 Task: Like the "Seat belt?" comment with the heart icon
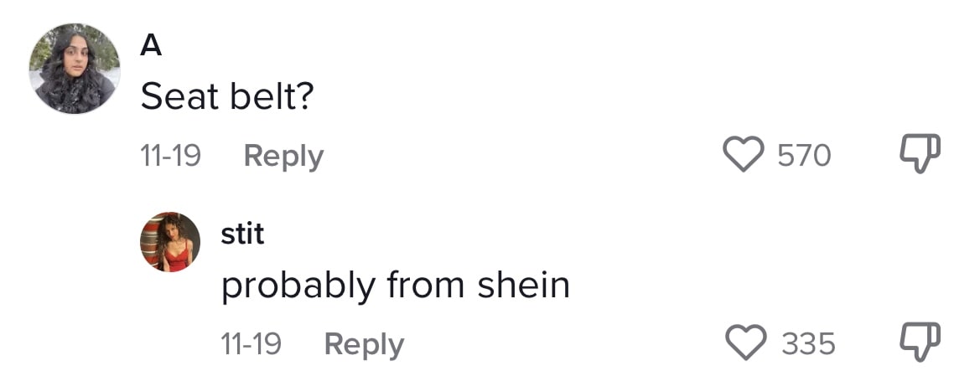tap(744, 155)
